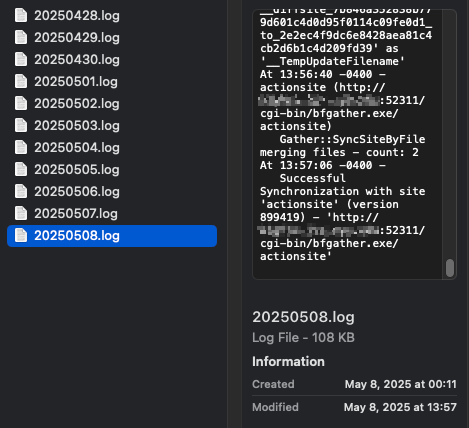Viewport: 469px width, 428px height.
Task: Select the 20250504.log file name
Action: (77, 148)
